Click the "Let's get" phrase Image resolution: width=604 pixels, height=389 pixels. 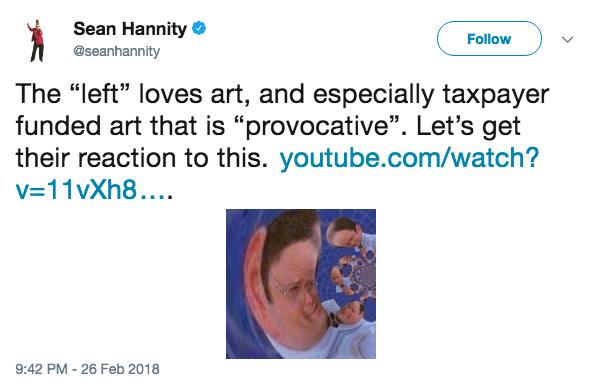coord(468,127)
